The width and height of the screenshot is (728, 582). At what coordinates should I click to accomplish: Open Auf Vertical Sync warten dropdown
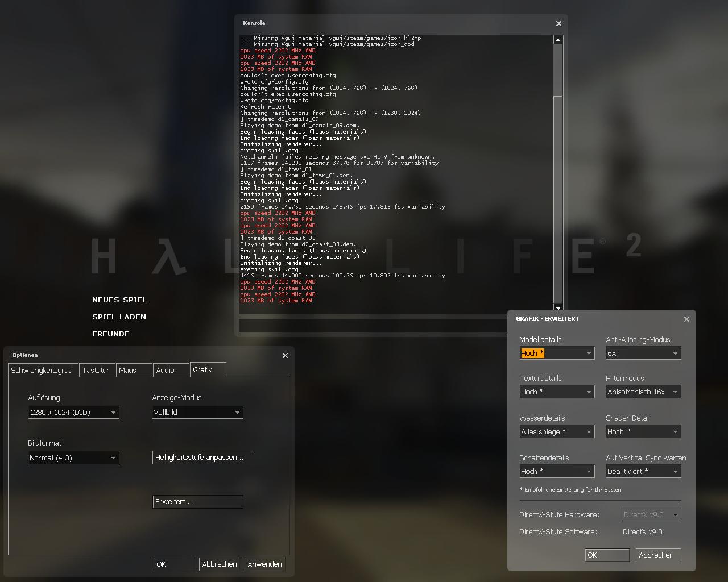point(643,471)
